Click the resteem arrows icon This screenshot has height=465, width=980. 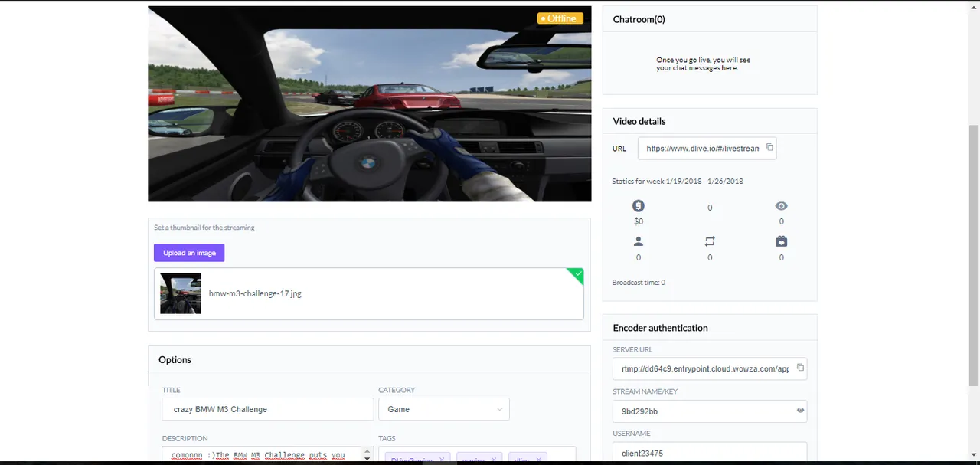(710, 241)
